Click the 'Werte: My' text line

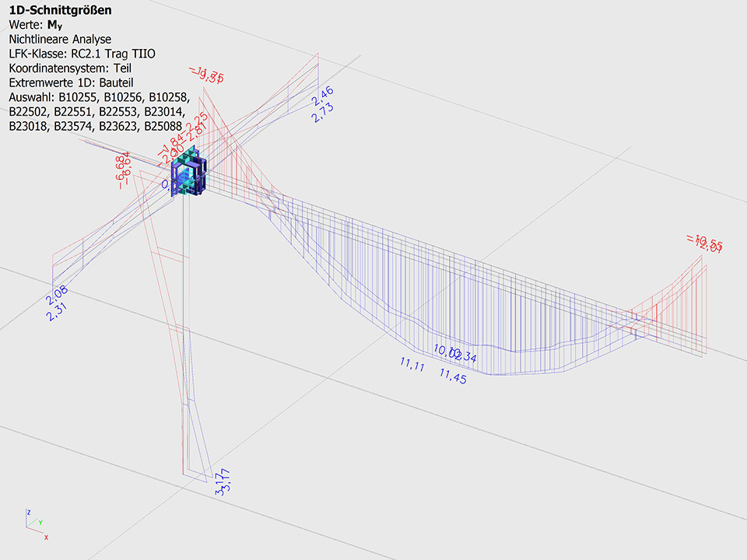tap(35, 24)
